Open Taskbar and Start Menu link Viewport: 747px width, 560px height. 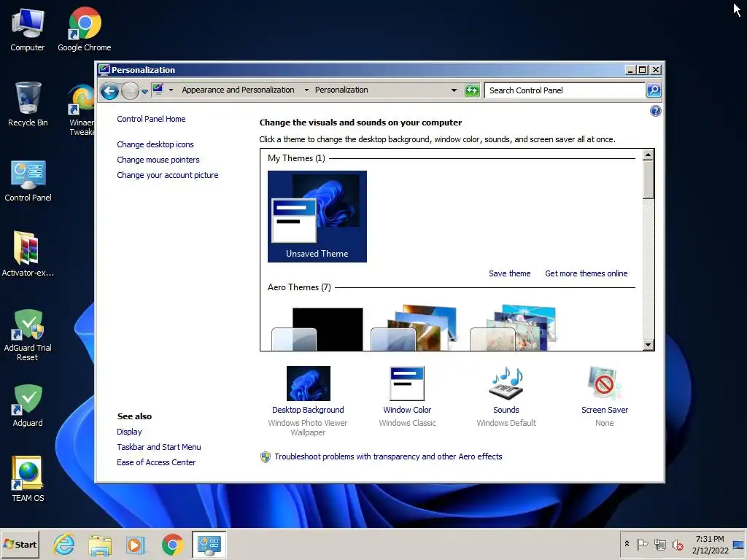click(x=158, y=447)
